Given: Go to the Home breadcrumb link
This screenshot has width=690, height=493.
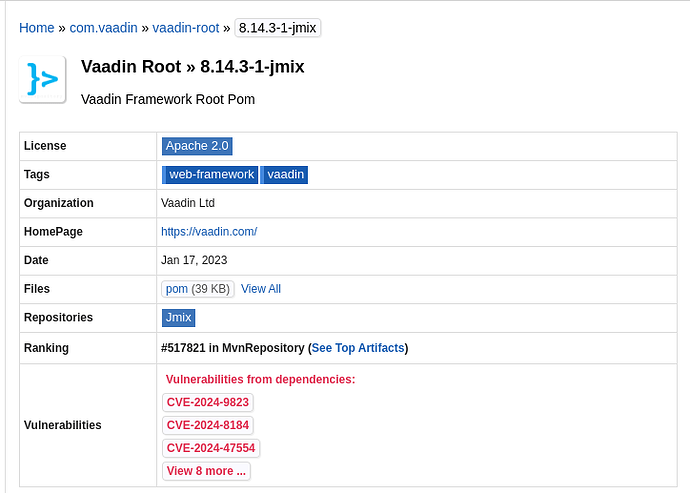Looking at the screenshot, I should tap(37, 28).
